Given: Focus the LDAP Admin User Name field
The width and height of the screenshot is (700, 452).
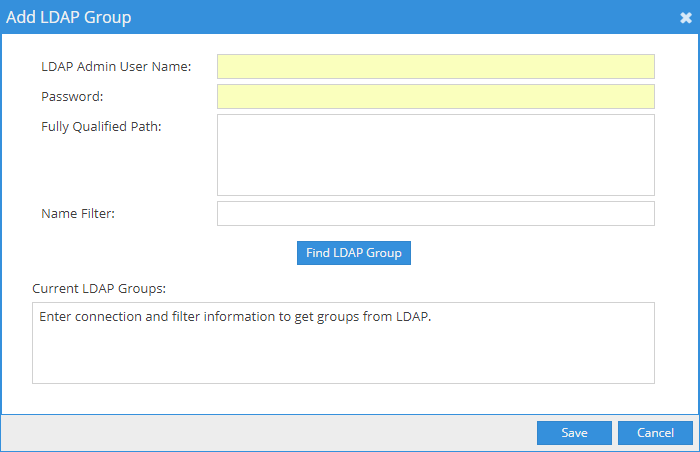Looking at the screenshot, I should point(436,67).
